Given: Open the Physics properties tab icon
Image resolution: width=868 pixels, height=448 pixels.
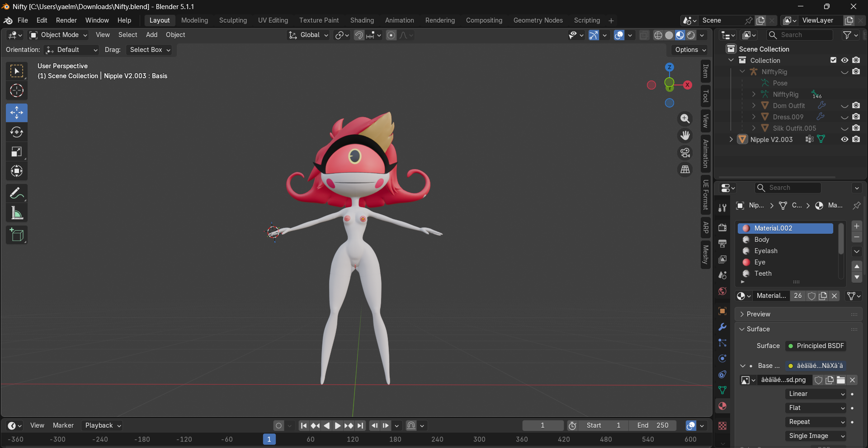Looking at the screenshot, I should pyautogui.click(x=722, y=358).
